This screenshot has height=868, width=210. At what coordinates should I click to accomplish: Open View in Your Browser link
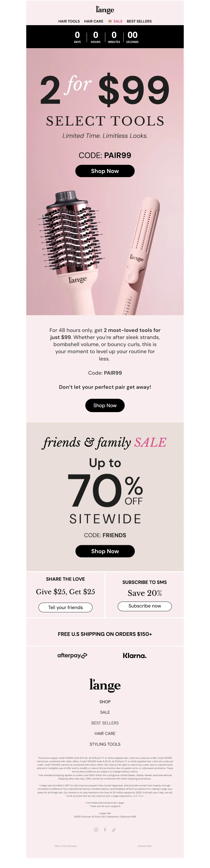coord(66,846)
